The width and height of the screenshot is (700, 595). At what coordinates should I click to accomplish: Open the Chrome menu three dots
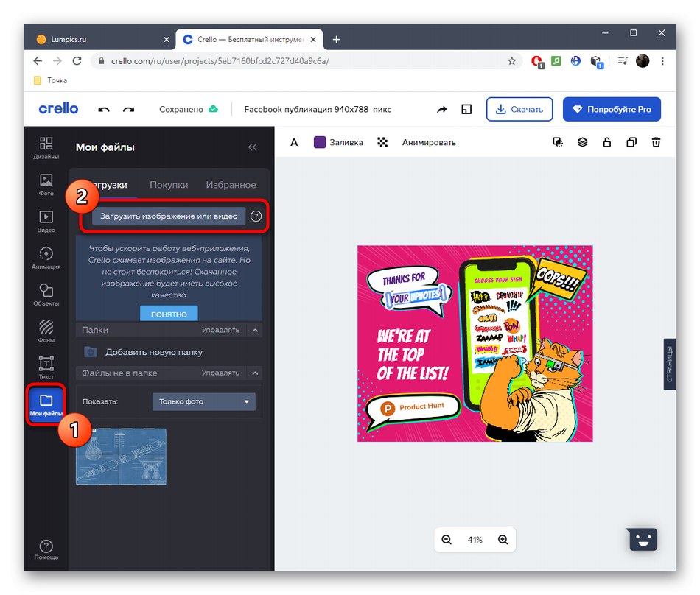point(662,61)
